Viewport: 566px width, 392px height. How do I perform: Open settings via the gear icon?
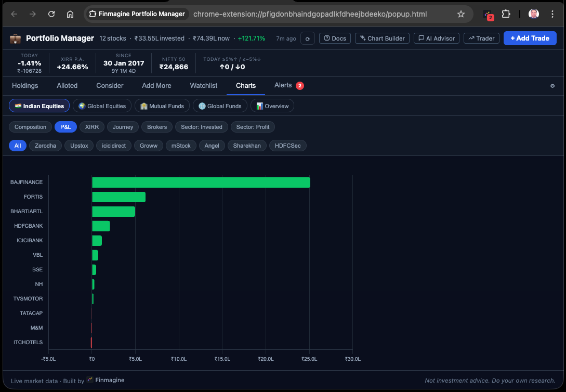(x=552, y=86)
